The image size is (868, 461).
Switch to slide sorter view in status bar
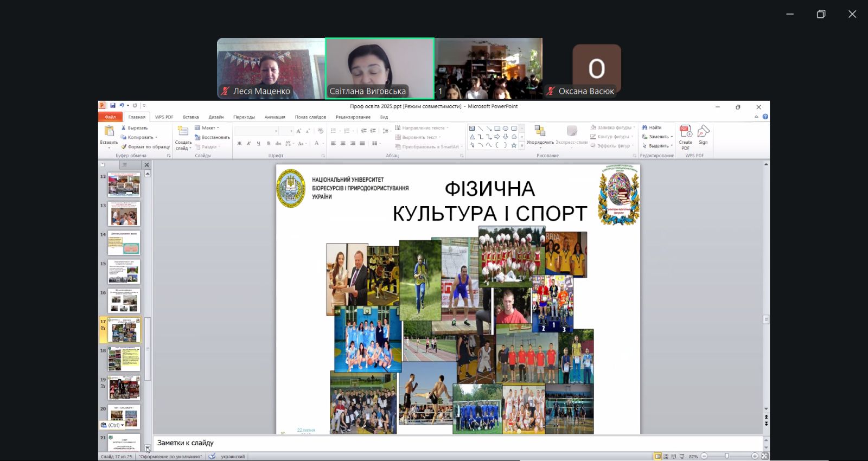(666, 457)
